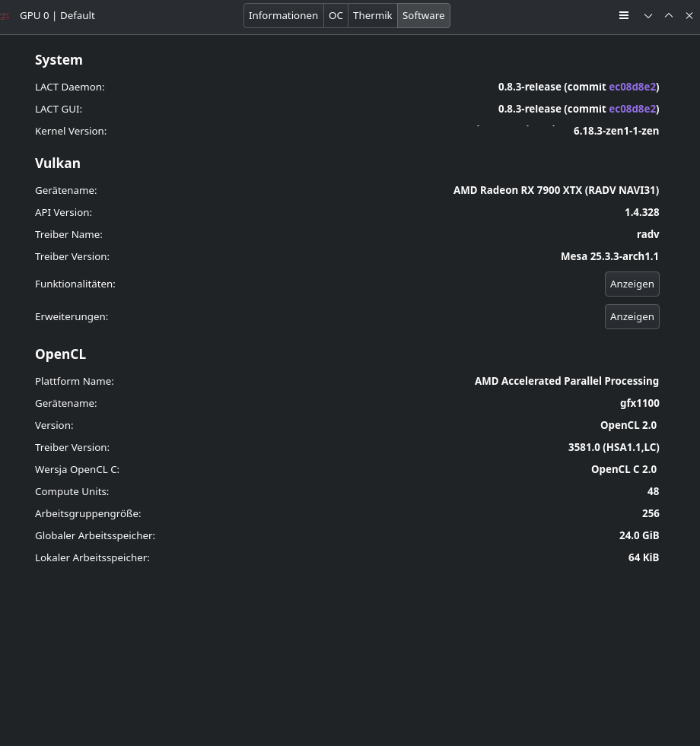
Task: Select the Compute Units value 48
Action: pyautogui.click(x=653, y=491)
